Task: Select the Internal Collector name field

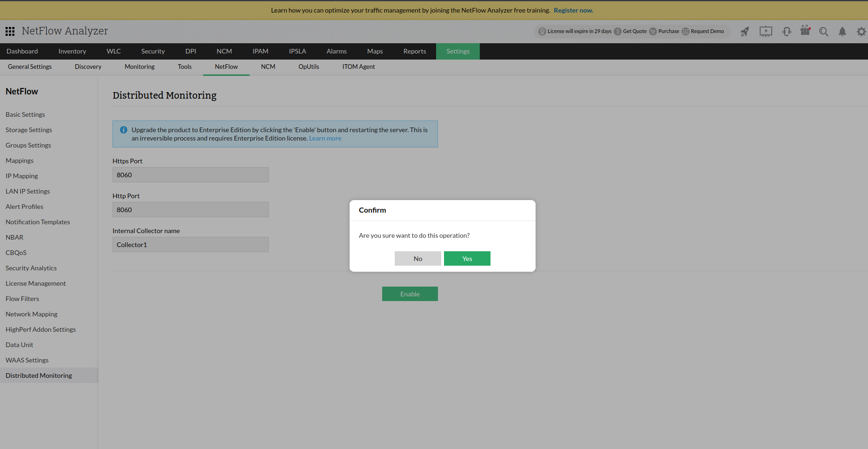Action: (190, 244)
